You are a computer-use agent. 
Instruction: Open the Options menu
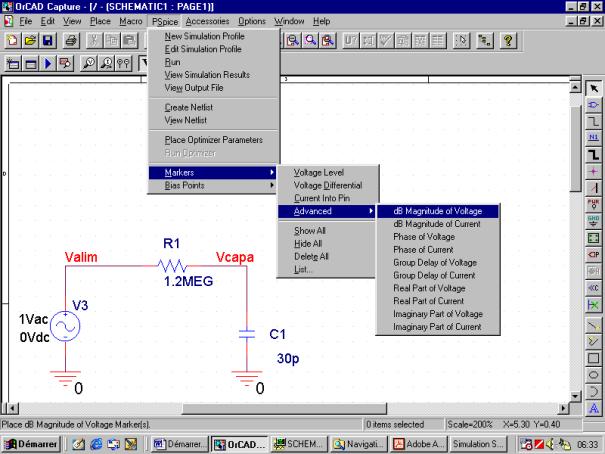point(252,21)
